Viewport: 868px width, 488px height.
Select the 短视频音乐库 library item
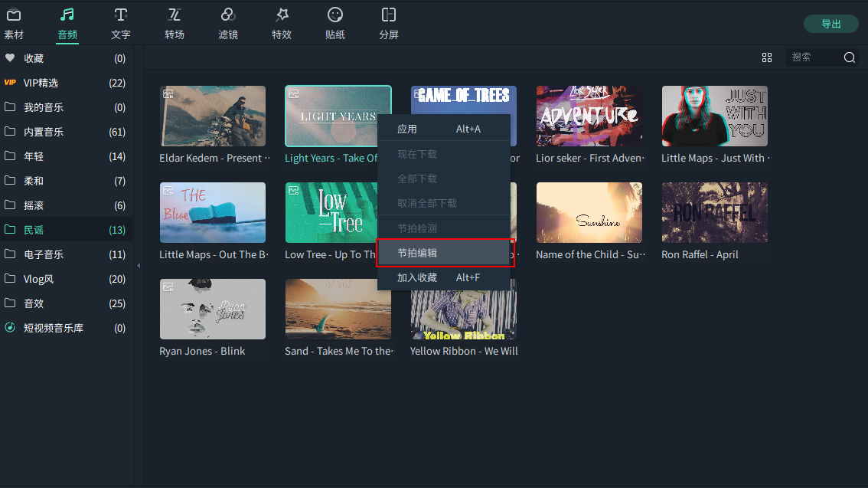[54, 328]
